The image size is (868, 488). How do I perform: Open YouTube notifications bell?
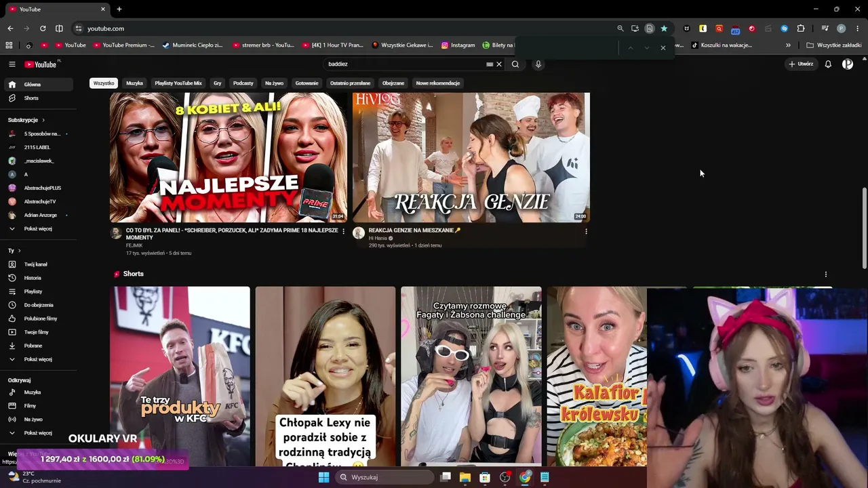tap(828, 64)
